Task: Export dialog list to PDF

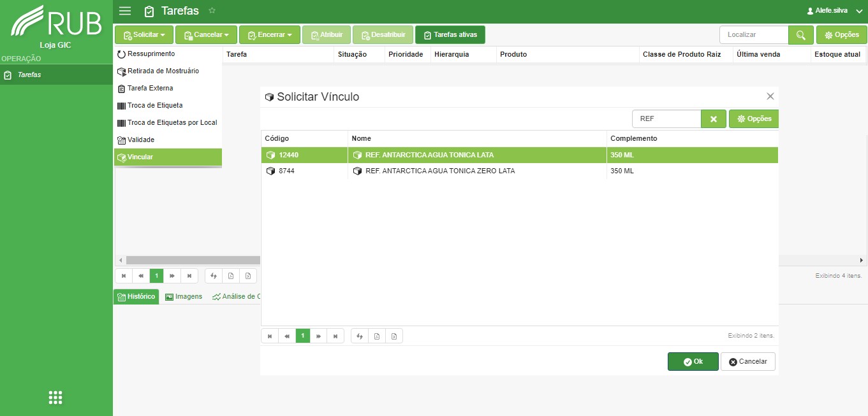Action: [377, 336]
